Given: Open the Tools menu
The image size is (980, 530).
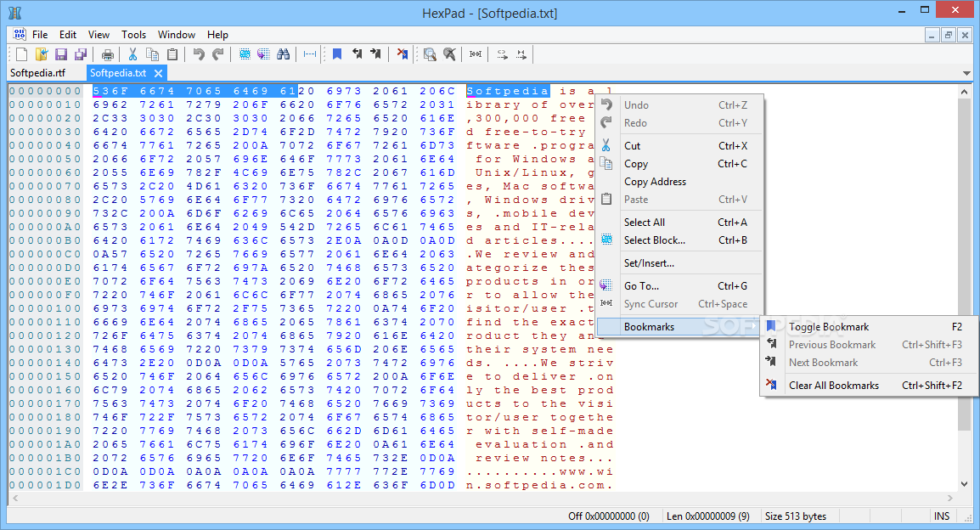Looking at the screenshot, I should tap(133, 35).
